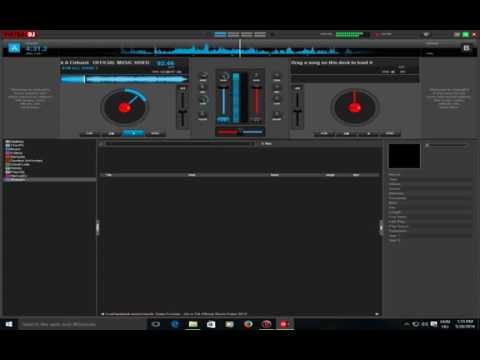The height and width of the screenshot is (360, 480).
Task: Open File Explorer from the taskbar
Action: (x=193, y=324)
